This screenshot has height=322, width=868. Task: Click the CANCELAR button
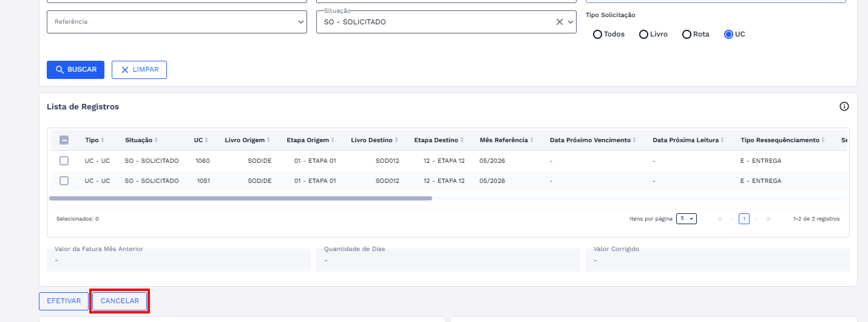tap(120, 301)
